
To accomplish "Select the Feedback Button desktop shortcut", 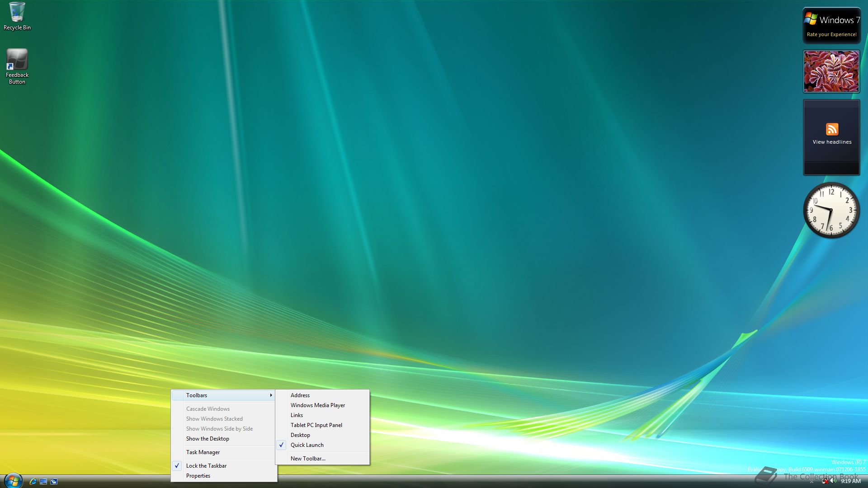I will (x=17, y=66).
